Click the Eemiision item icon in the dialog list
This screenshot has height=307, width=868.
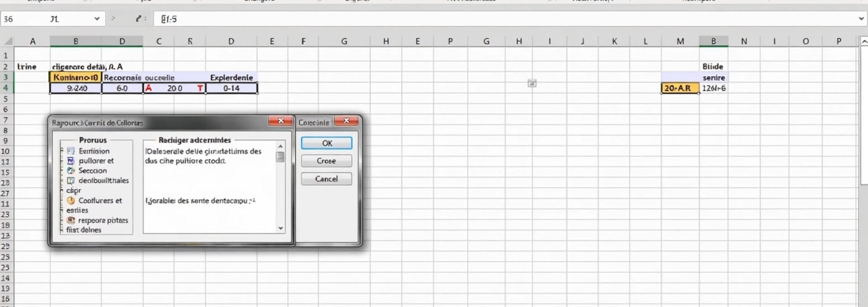pos(71,151)
